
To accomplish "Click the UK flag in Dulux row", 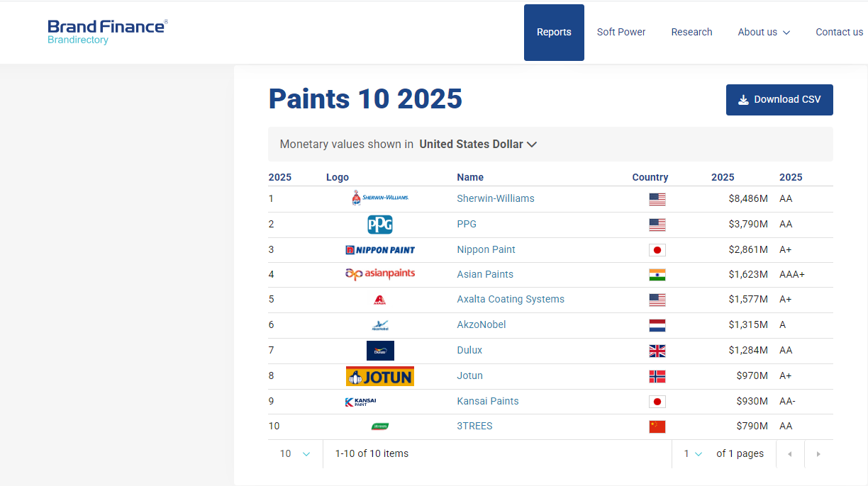I will 657,351.
